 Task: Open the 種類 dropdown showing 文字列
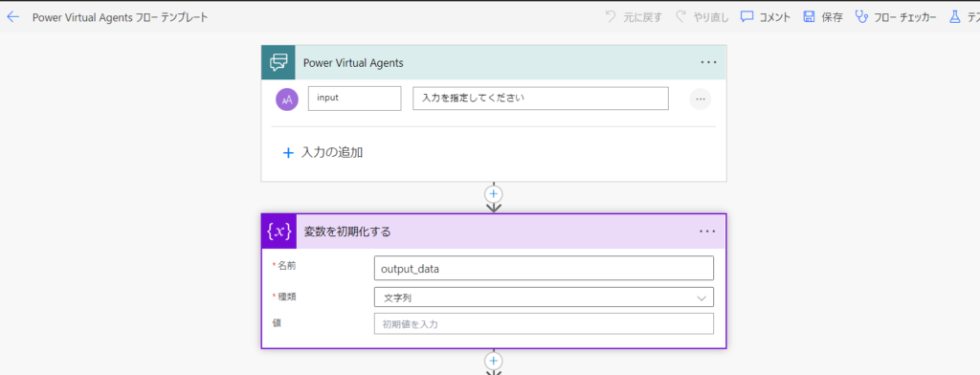tap(544, 298)
